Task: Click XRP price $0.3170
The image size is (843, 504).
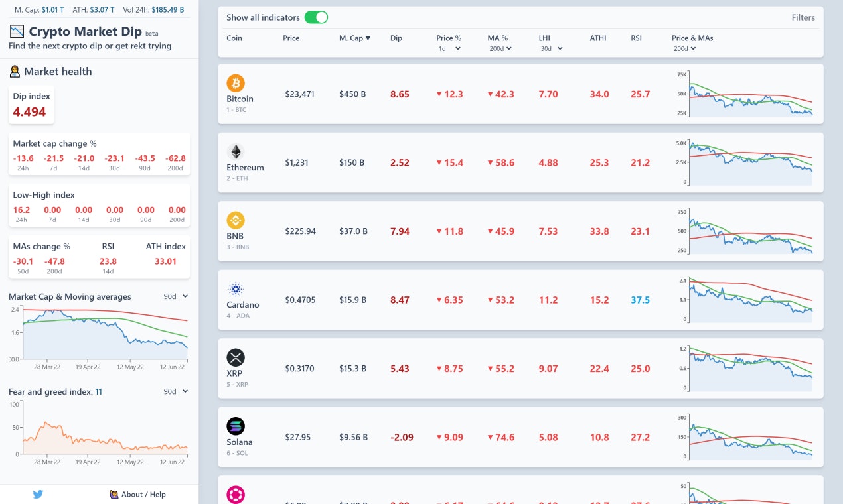Action: pos(300,369)
